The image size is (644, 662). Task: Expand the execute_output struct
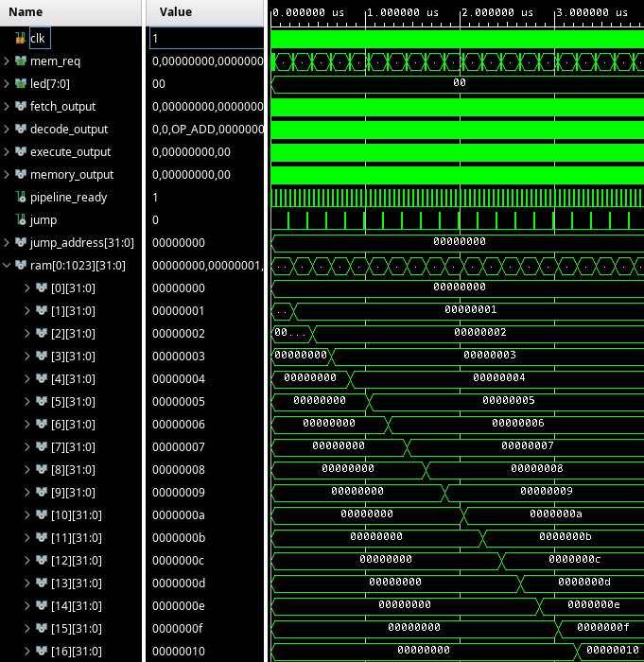pos(7,151)
